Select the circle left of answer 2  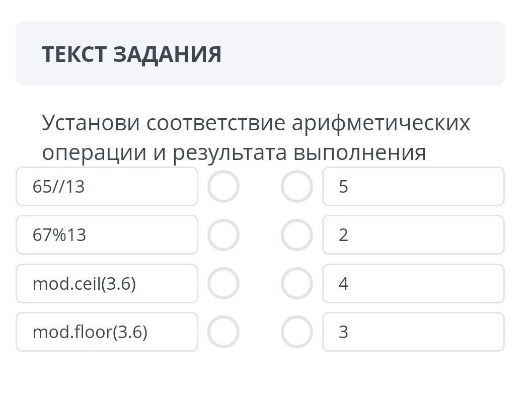[297, 235]
